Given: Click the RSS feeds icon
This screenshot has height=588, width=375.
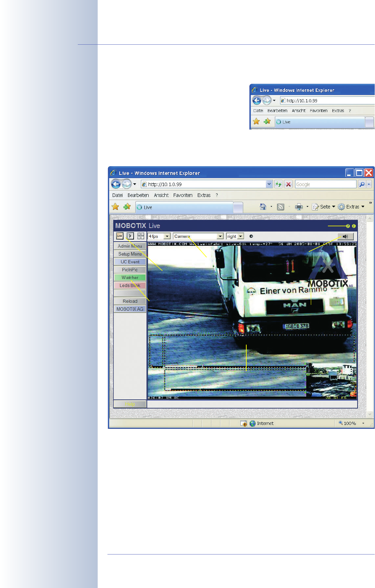Looking at the screenshot, I should click(x=280, y=207).
